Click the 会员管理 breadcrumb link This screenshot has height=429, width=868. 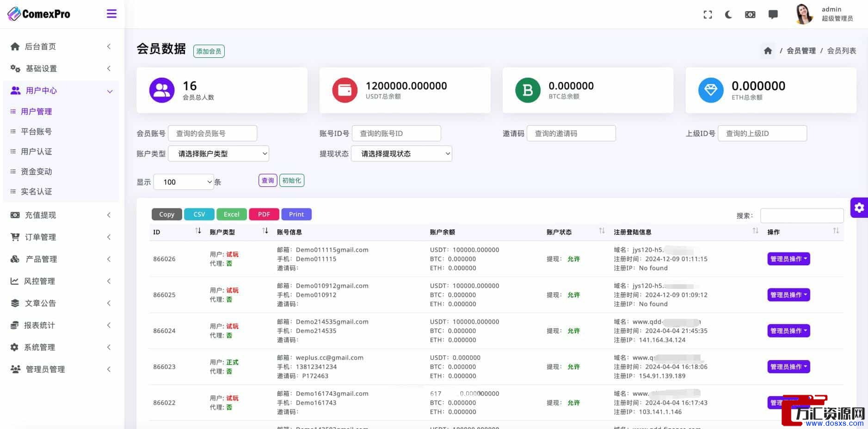pos(801,51)
